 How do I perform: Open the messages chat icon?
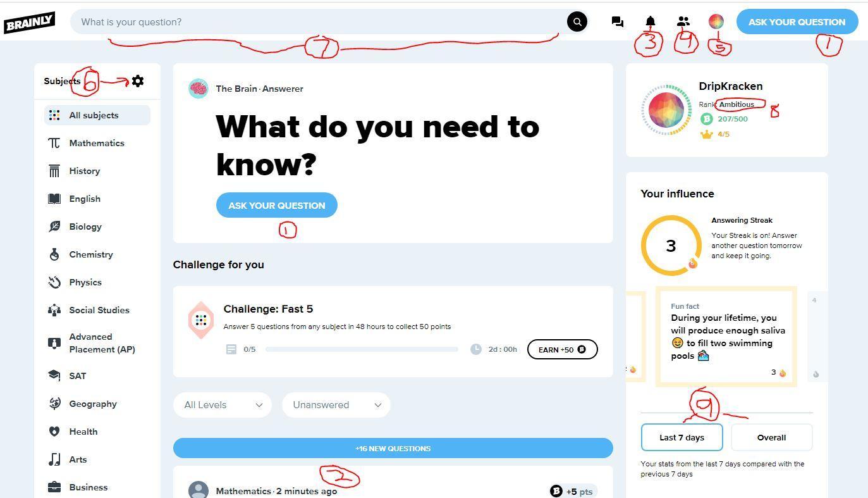(618, 22)
